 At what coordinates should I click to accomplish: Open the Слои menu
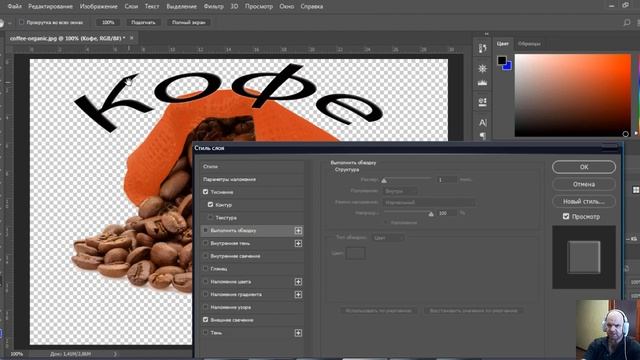pyautogui.click(x=131, y=7)
